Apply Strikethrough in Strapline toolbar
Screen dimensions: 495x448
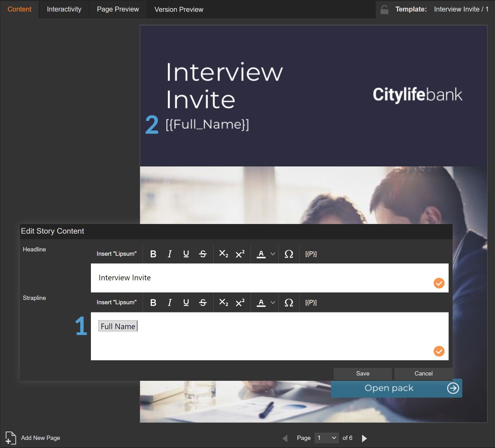pyautogui.click(x=203, y=303)
